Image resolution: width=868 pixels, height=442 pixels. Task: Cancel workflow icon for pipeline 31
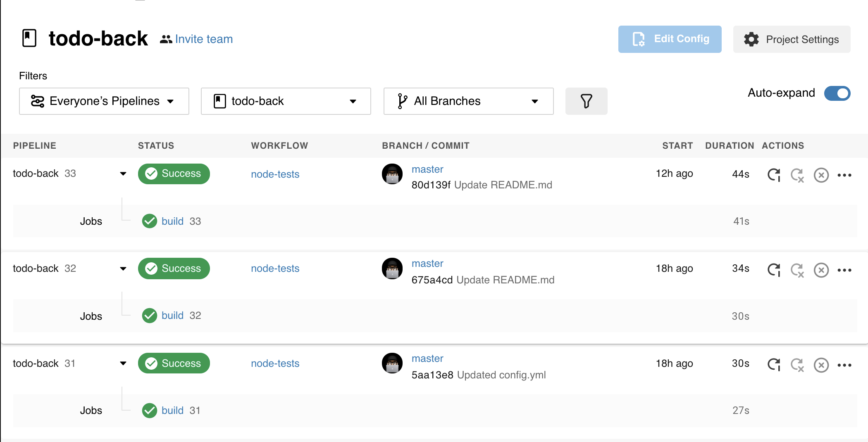(821, 365)
